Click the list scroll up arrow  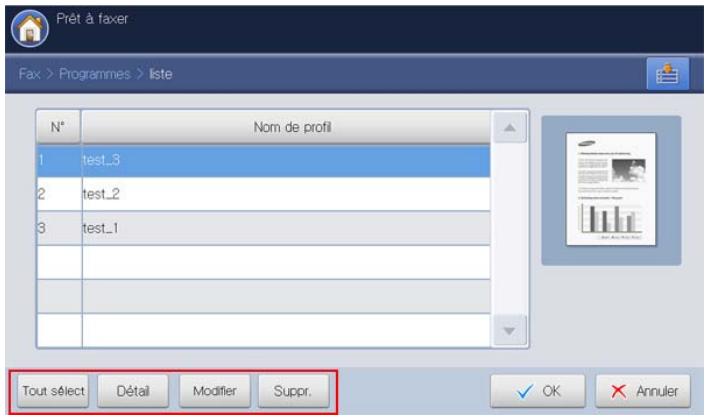coord(510,128)
